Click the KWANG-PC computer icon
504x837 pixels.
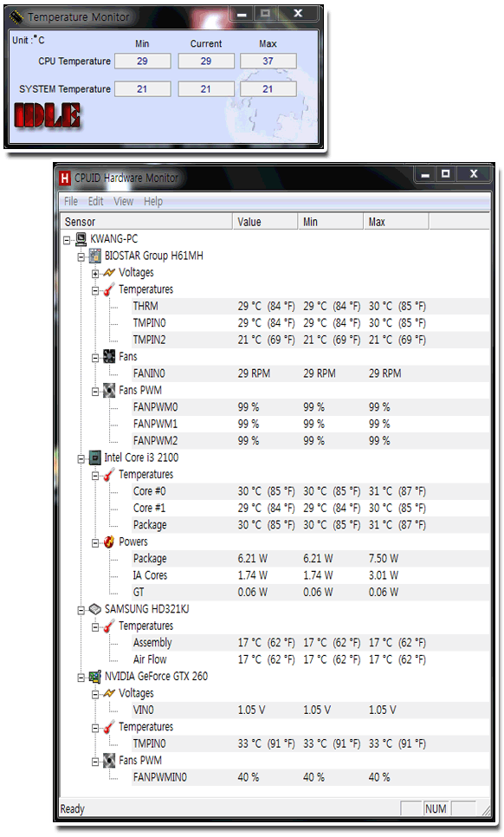[x=81, y=238]
